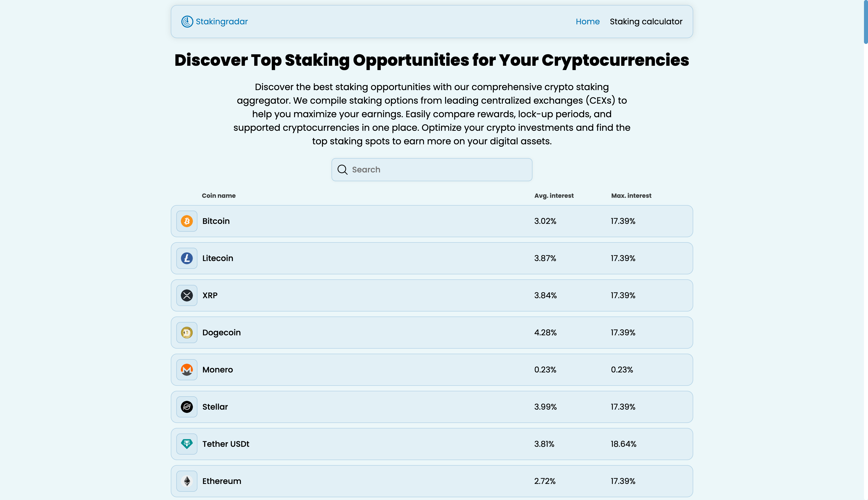Open the Staking calculator page

(646, 22)
